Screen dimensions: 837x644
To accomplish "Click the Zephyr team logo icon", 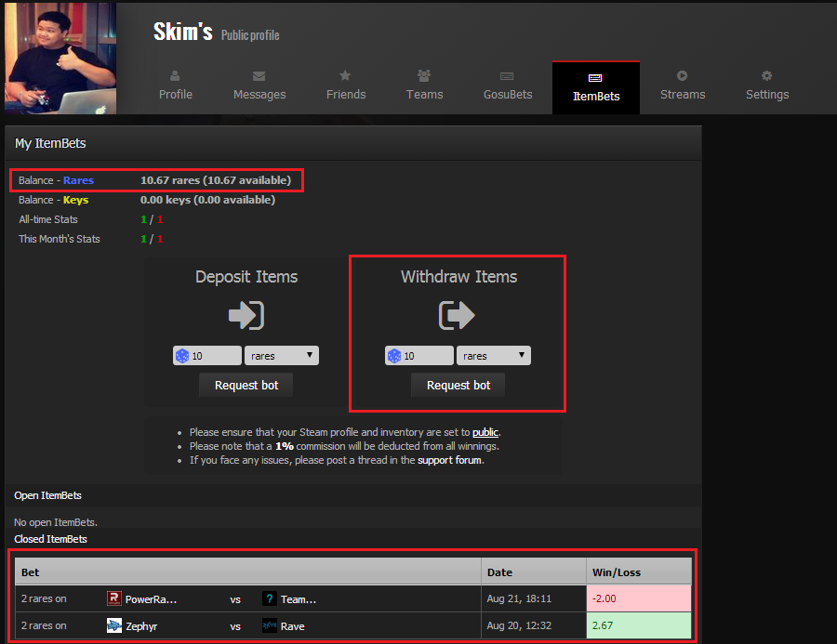I will point(114,625).
